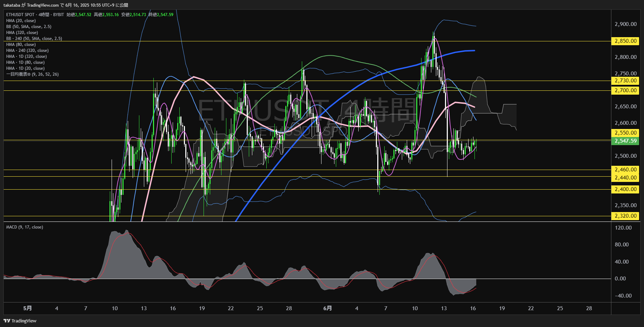Click the yellow 2,550.00 price label
The image size is (644, 327).
point(626,133)
